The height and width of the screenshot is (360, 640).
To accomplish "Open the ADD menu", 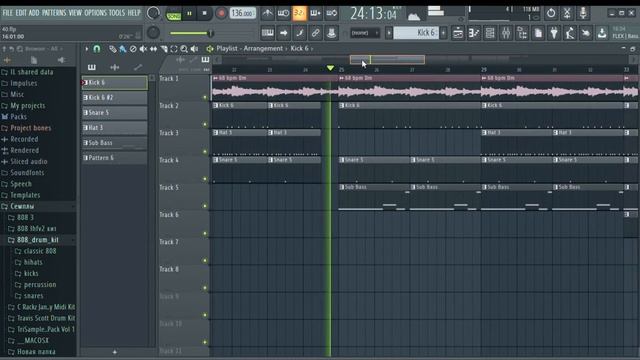I will pos(34,13).
